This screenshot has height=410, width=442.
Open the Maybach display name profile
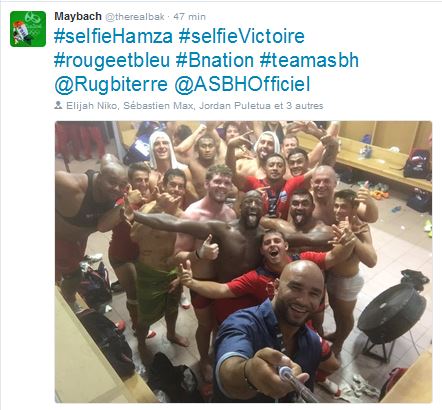click(78, 16)
